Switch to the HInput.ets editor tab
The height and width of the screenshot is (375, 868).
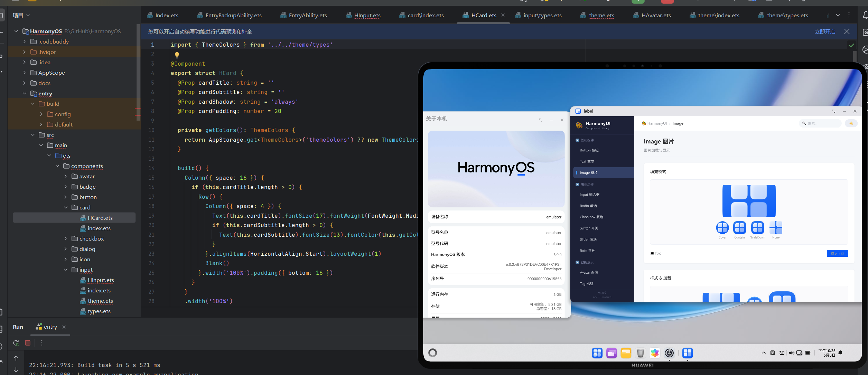click(x=363, y=16)
